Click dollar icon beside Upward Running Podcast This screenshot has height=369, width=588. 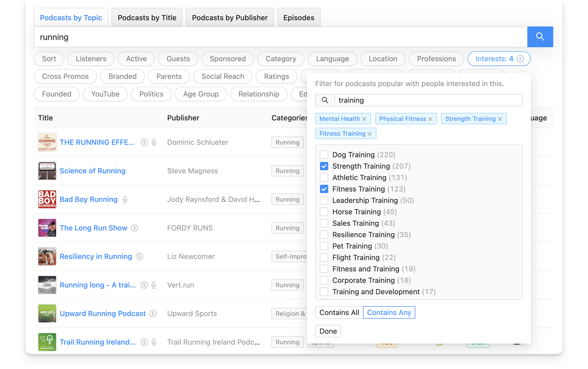coord(153,313)
